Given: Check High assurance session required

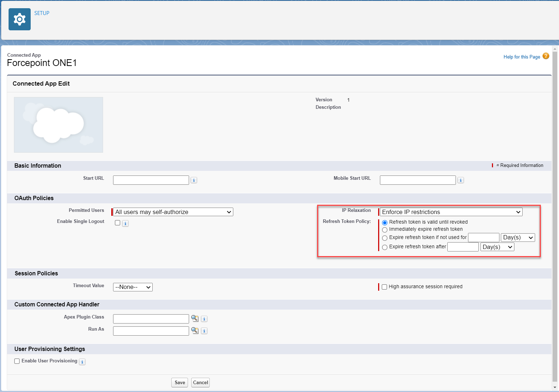Looking at the screenshot, I should (x=384, y=287).
